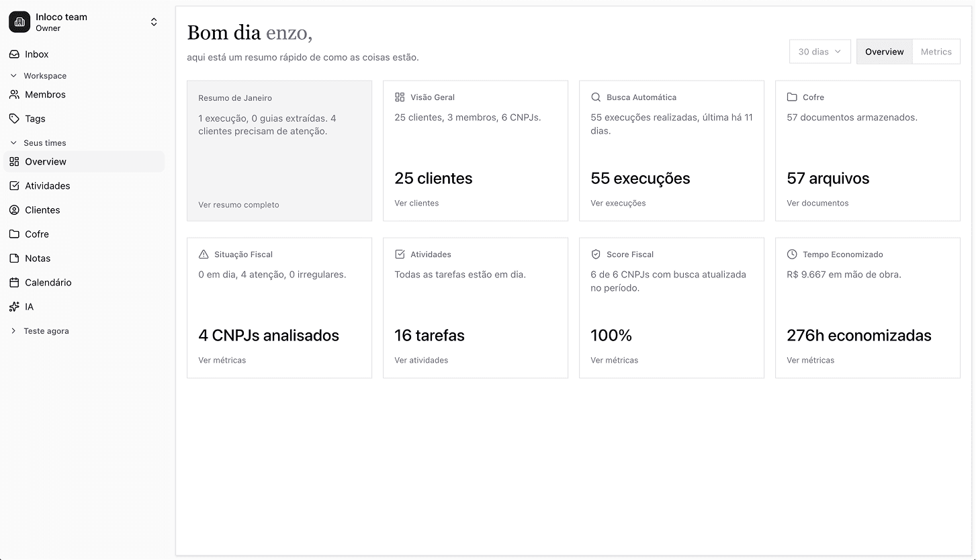
Task: Select the Overview tab
Action: point(884,51)
